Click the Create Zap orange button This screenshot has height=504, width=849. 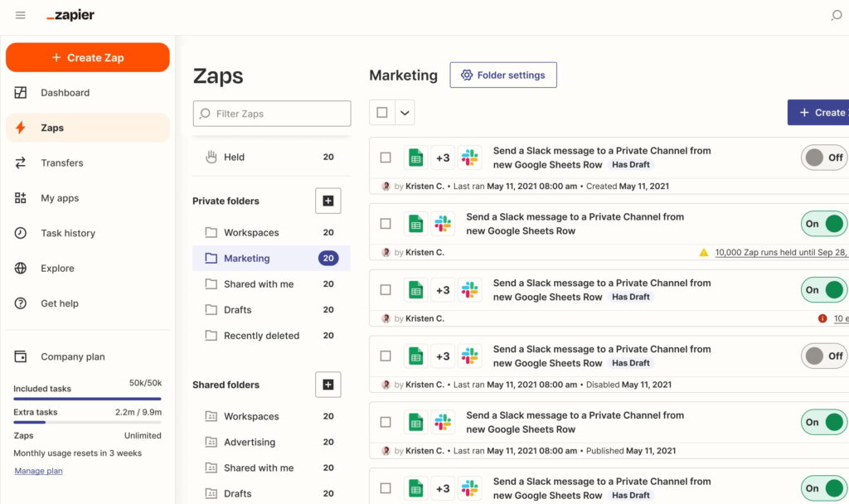(88, 57)
